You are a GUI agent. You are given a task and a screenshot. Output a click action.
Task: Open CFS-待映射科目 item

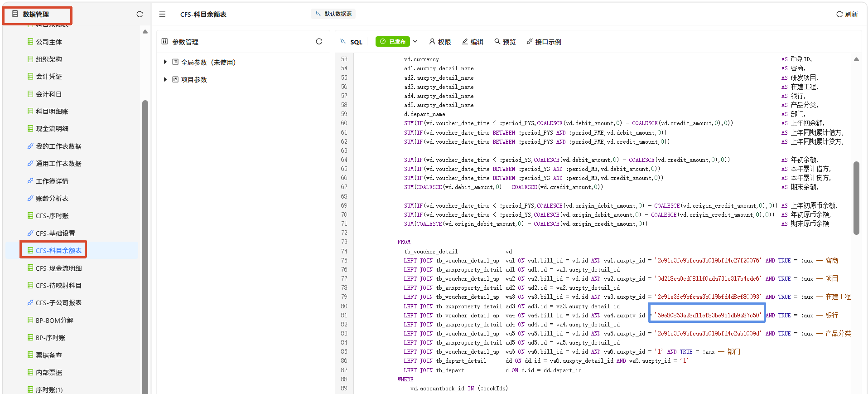pos(58,286)
